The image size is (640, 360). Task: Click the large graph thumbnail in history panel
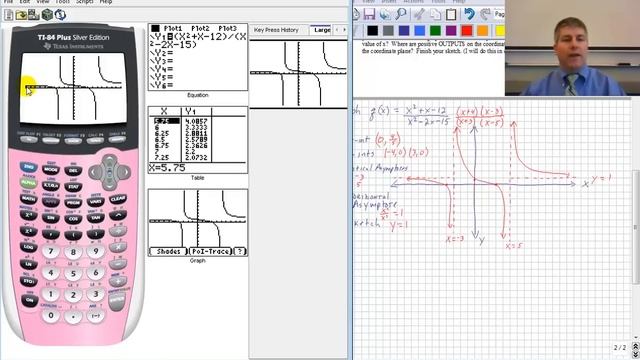click(x=298, y=73)
